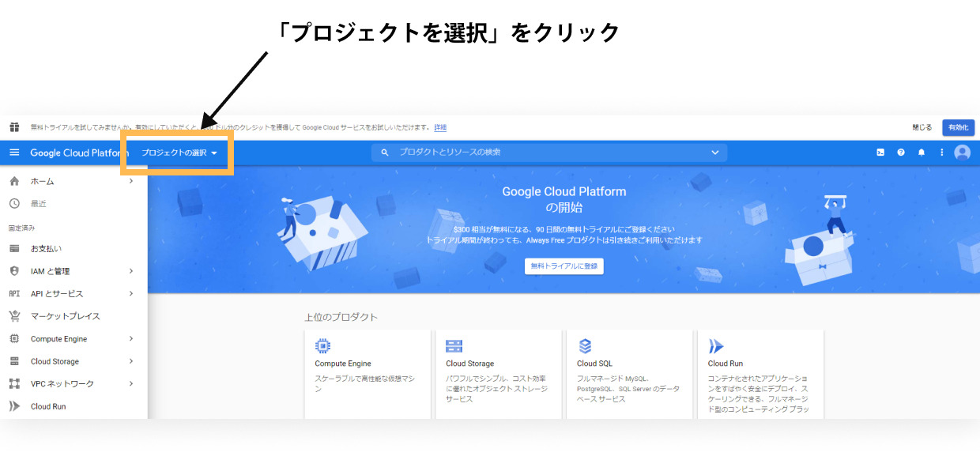The width and height of the screenshot is (980, 460).
Task: Select the Cloud SQL database icon
Action: click(x=584, y=345)
